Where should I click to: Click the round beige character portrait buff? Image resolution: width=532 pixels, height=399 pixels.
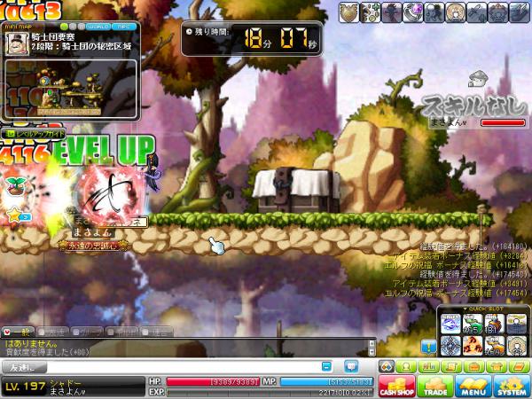pos(455,13)
